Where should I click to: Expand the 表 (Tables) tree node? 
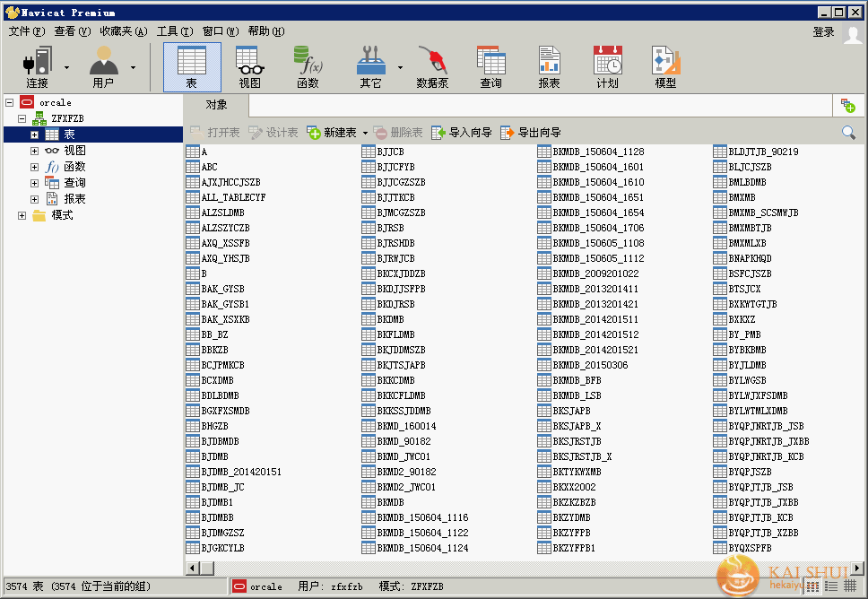point(34,135)
